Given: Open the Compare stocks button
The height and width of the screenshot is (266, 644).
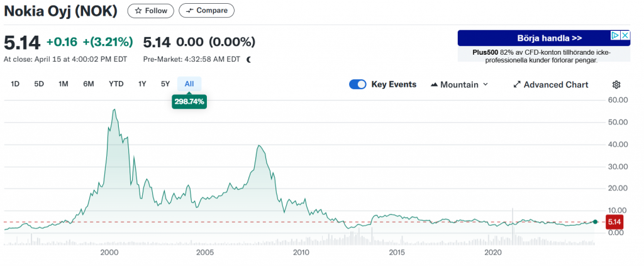Looking at the screenshot, I should click(x=206, y=11).
